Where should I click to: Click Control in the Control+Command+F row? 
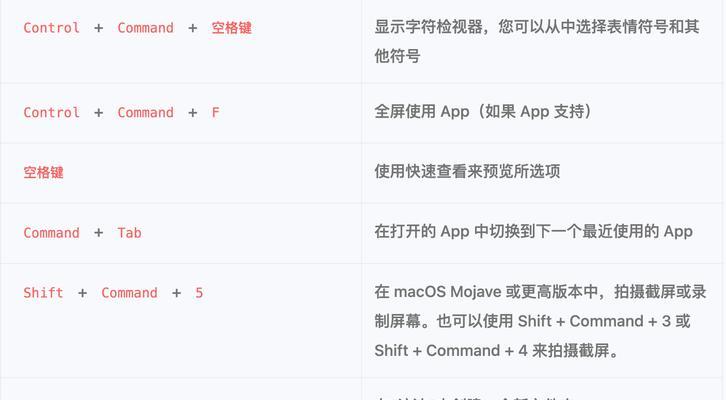[x=51, y=112]
